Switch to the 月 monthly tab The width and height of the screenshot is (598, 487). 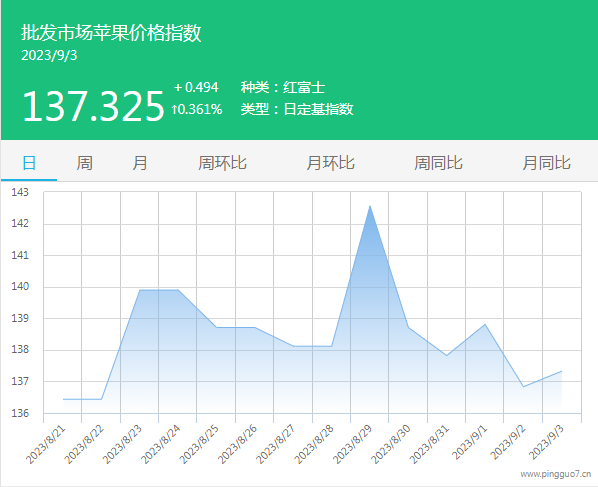pyautogui.click(x=140, y=163)
